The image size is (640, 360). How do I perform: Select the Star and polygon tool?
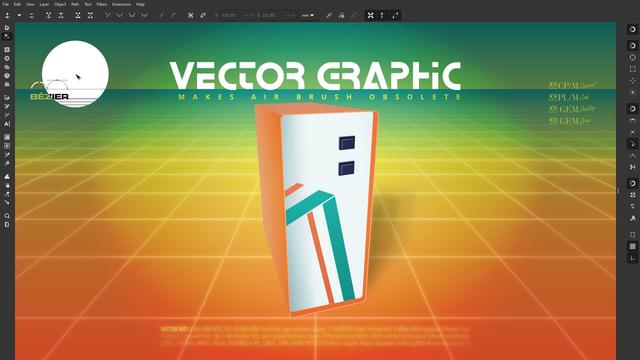tap(7, 67)
